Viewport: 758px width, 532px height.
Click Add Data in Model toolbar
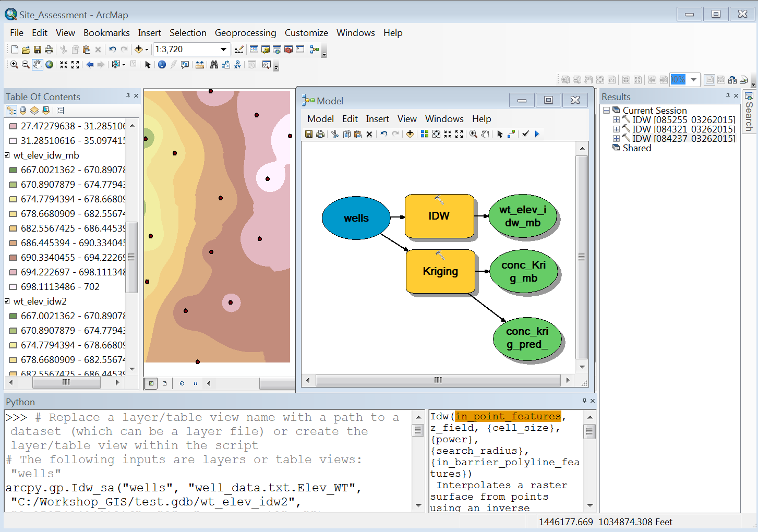pyautogui.click(x=410, y=134)
